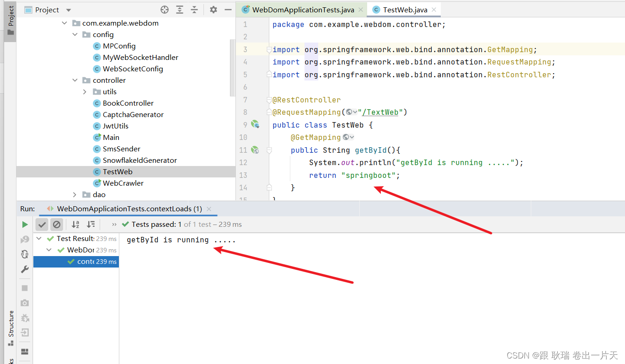
Task: Show more toolbar options double chevron
Action: click(x=114, y=225)
